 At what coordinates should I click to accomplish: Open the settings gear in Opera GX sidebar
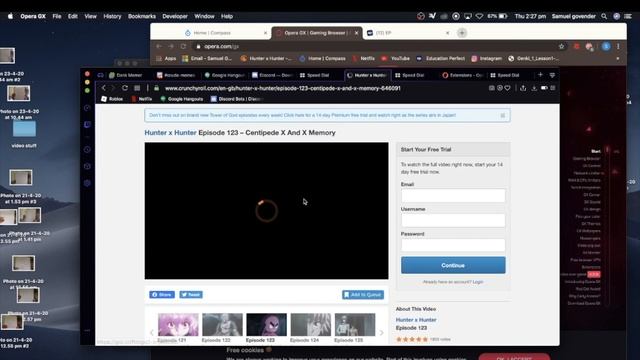point(87,183)
